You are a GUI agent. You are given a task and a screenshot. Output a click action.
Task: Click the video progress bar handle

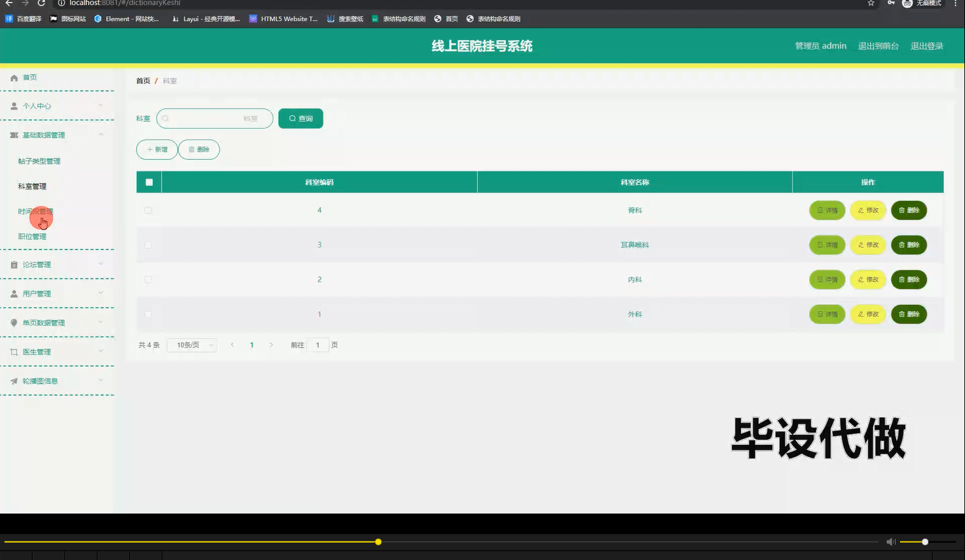pyautogui.click(x=378, y=542)
